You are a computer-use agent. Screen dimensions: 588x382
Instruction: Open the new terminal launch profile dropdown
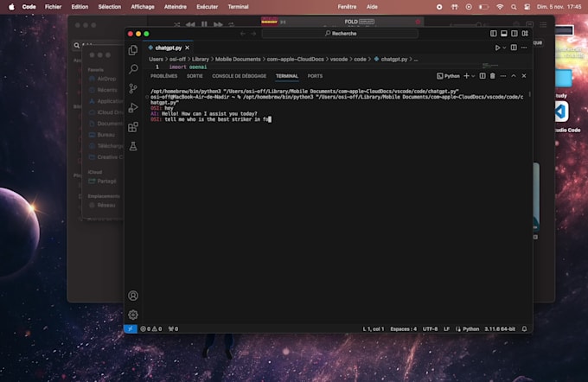(x=475, y=76)
